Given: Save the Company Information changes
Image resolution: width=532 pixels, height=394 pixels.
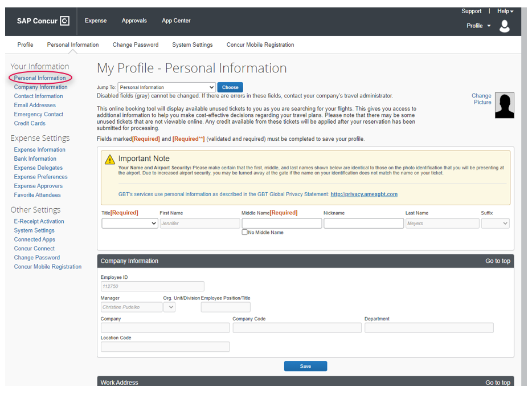Looking at the screenshot, I should (x=305, y=367).
